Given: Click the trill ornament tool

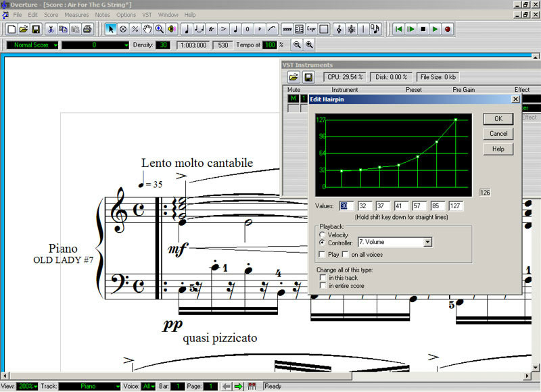Looking at the screenshot, I should pyautogui.click(x=212, y=29).
